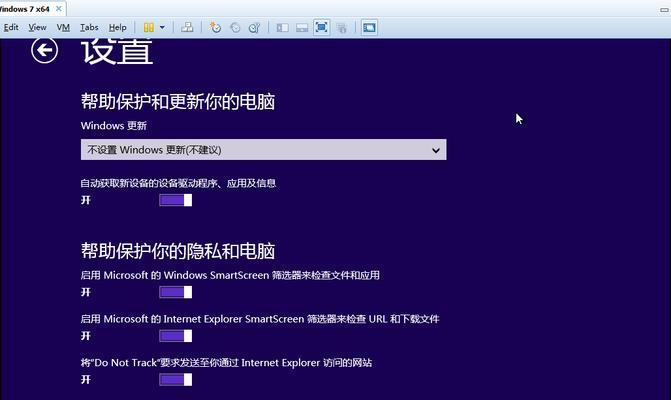This screenshot has width=671, height=400.
Task: Toggle Internet Explorer SmartScreen switch
Action: [175, 336]
